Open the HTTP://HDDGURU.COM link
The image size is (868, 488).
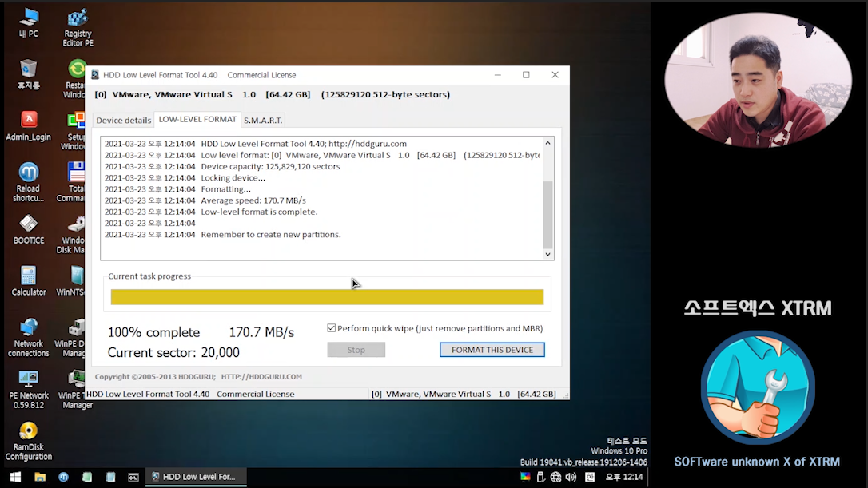261,376
